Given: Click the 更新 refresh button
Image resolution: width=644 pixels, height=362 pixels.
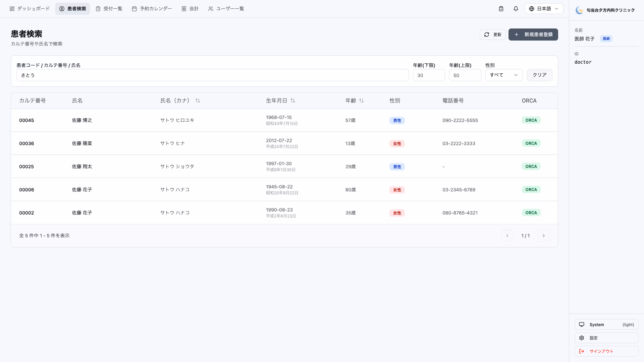Looking at the screenshot, I should coord(493,35).
